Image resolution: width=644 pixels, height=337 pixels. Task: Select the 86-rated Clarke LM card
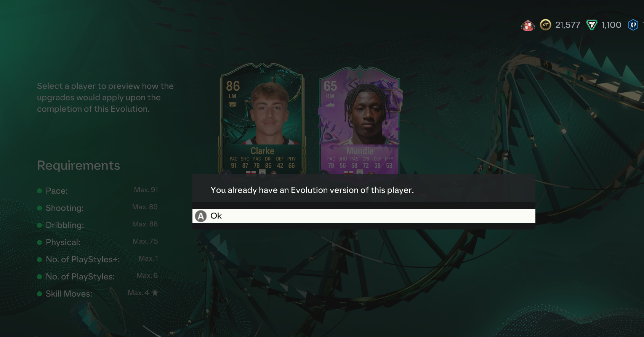click(x=262, y=119)
